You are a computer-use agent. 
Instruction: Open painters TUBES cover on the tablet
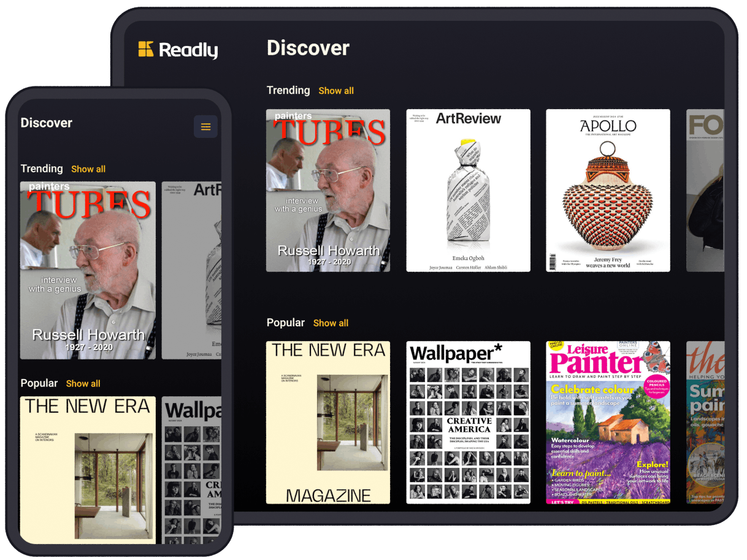[x=328, y=190]
